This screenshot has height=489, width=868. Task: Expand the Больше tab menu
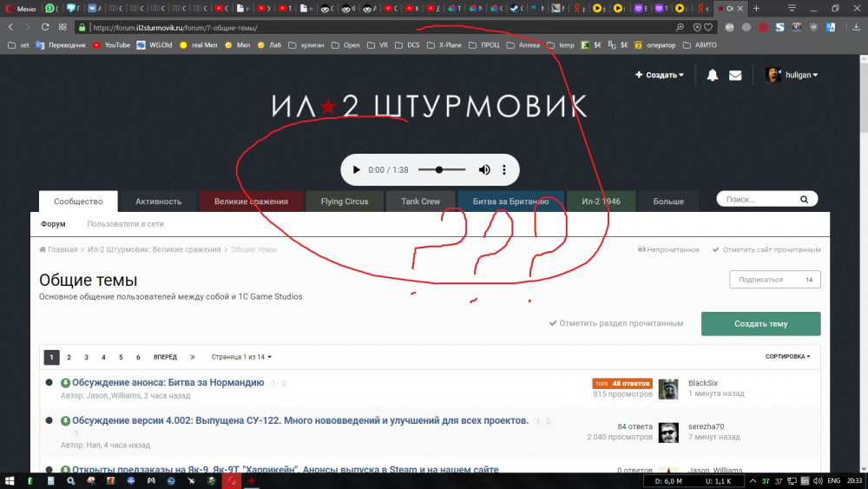click(668, 202)
